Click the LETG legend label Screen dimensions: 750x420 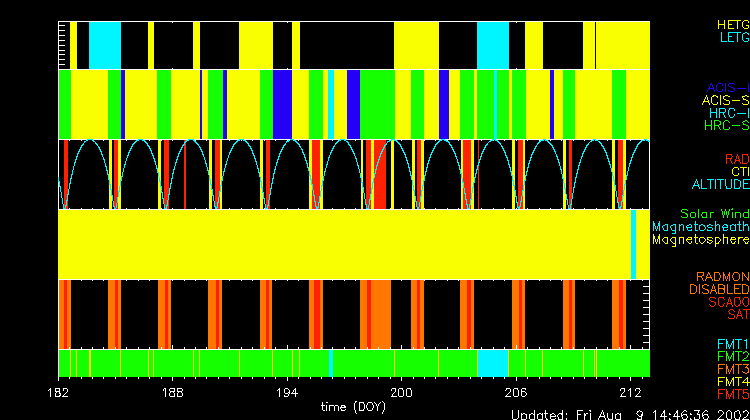tap(732, 38)
